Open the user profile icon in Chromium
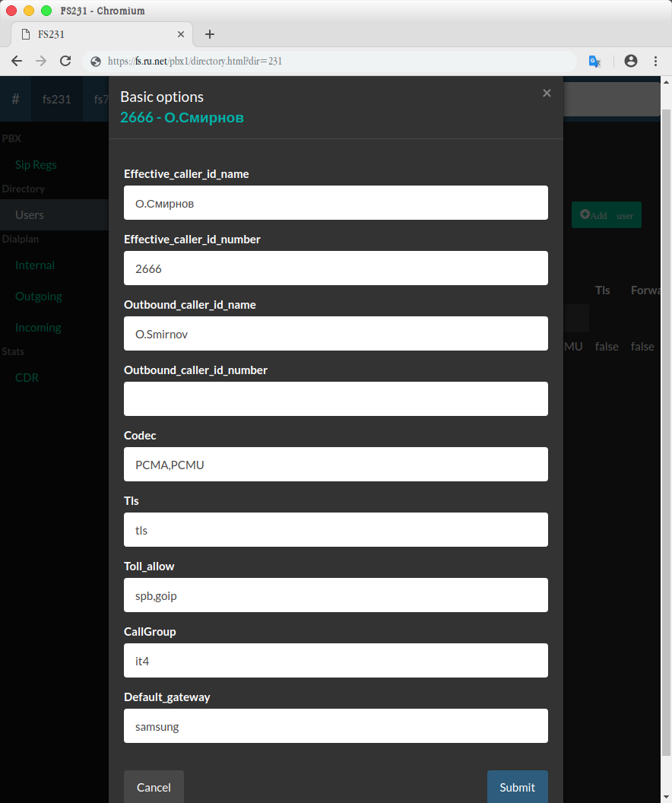 (x=630, y=62)
